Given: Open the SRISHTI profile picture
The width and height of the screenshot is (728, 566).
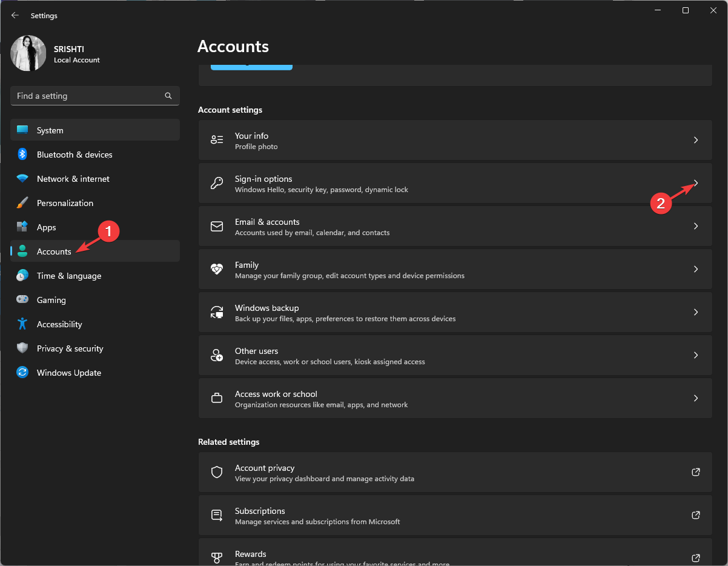Looking at the screenshot, I should point(28,53).
